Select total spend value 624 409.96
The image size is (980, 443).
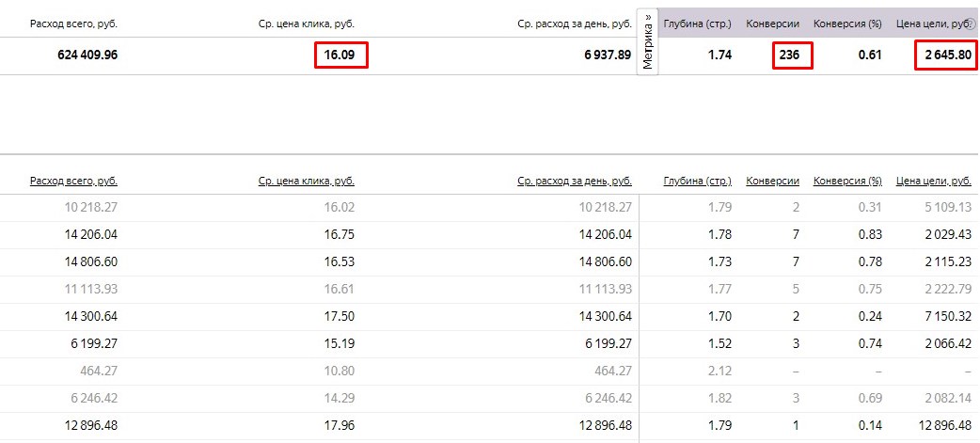[87, 55]
